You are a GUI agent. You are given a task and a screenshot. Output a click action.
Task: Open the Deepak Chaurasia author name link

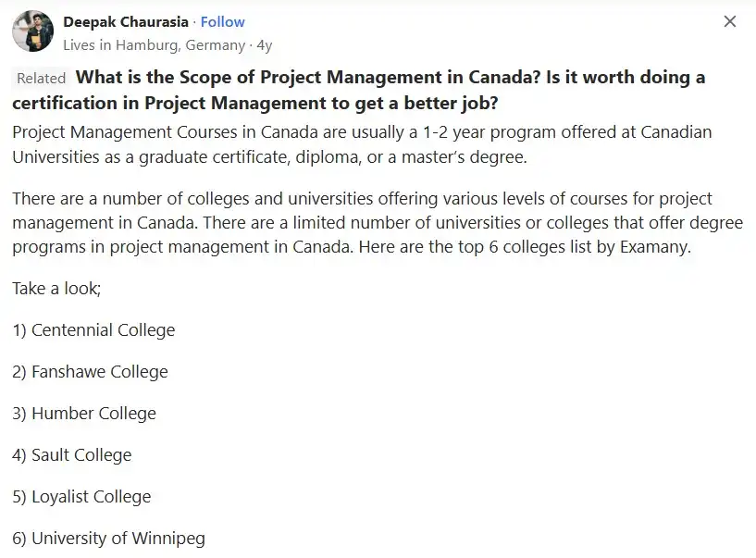point(126,21)
